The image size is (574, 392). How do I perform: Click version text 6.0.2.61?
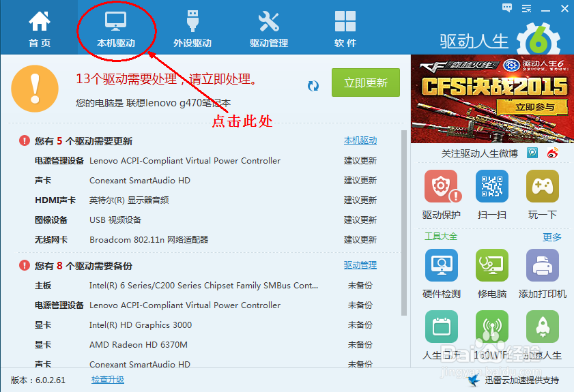pos(50,380)
